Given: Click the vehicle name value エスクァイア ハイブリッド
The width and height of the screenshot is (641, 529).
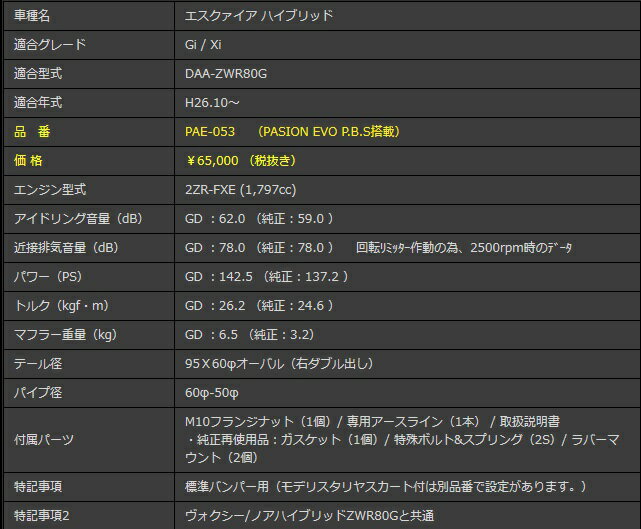Looking at the screenshot, I should pos(259,16).
